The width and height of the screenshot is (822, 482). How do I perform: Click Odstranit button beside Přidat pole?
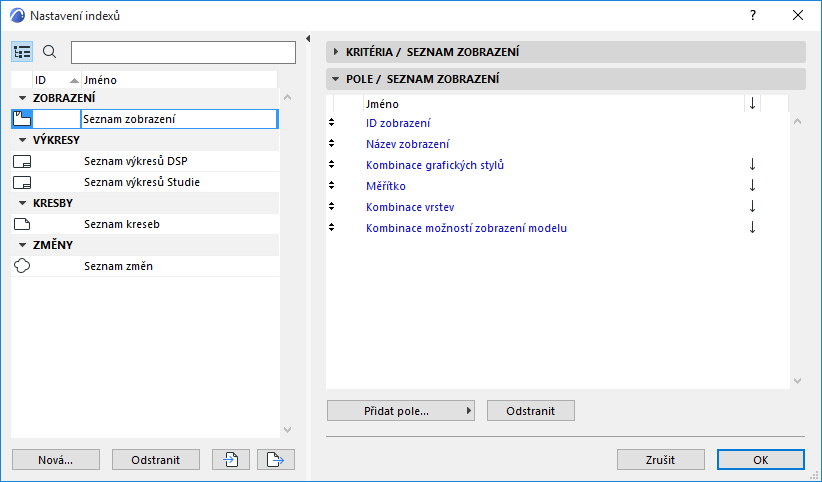tap(531, 411)
